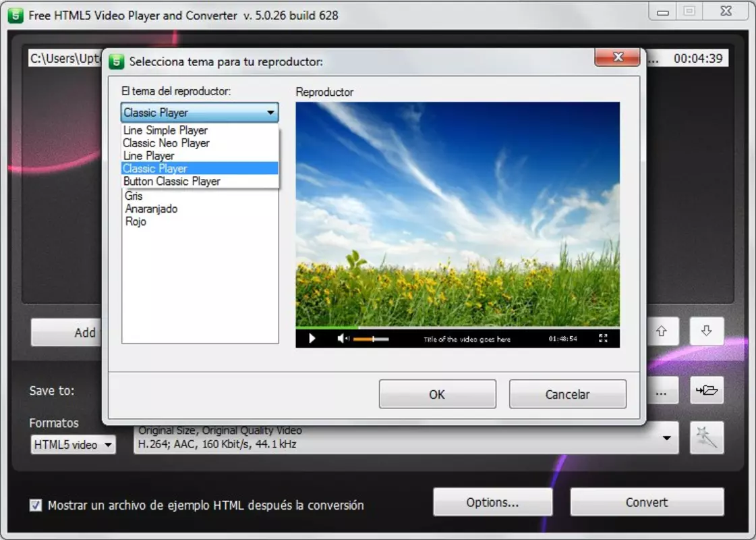Click the green progress bar above player controls
The height and width of the screenshot is (540, 756).
(327, 327)
